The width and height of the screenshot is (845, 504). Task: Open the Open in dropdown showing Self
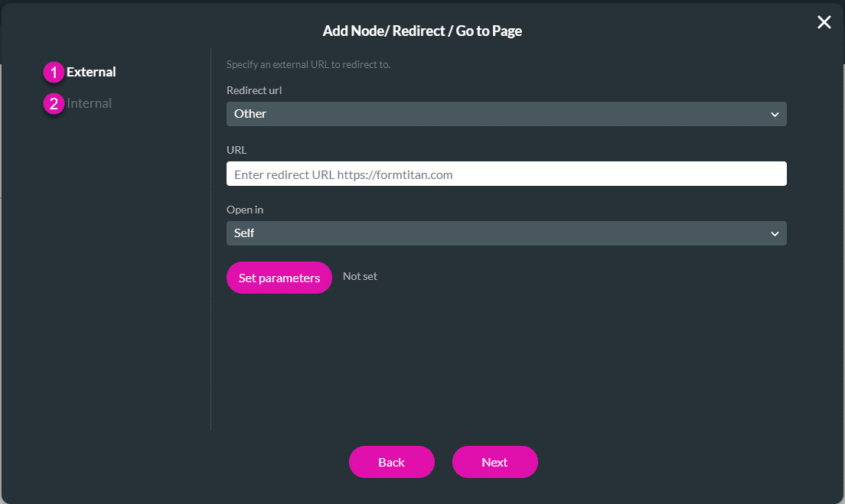pos(505,232)
